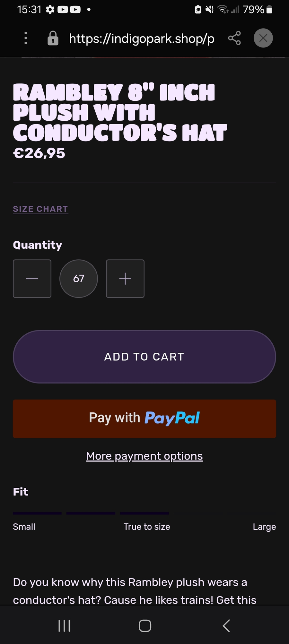Tap the Rambley plush product title
This screenshot has width=289, height=644.
point(120,113)
